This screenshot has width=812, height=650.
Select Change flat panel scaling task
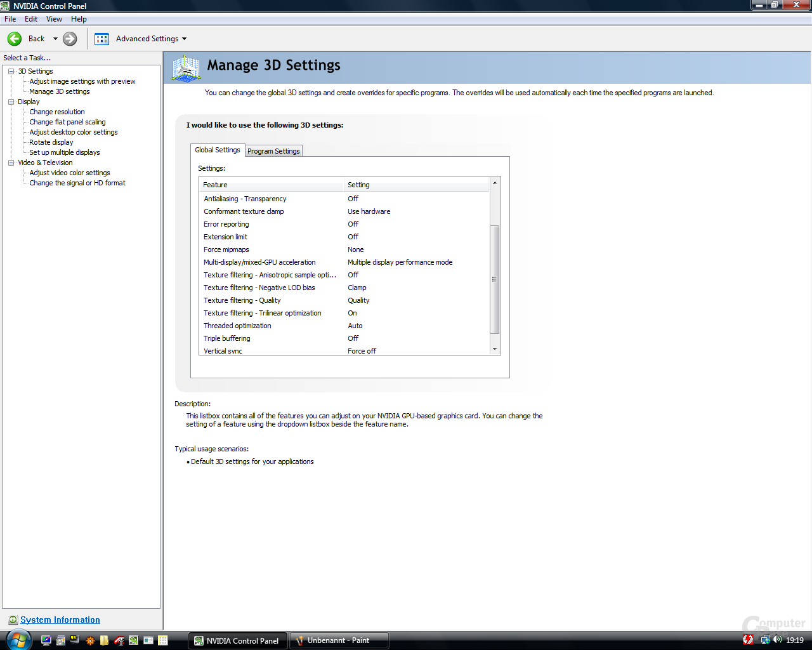pyautogui.click(x=67, y=122)
